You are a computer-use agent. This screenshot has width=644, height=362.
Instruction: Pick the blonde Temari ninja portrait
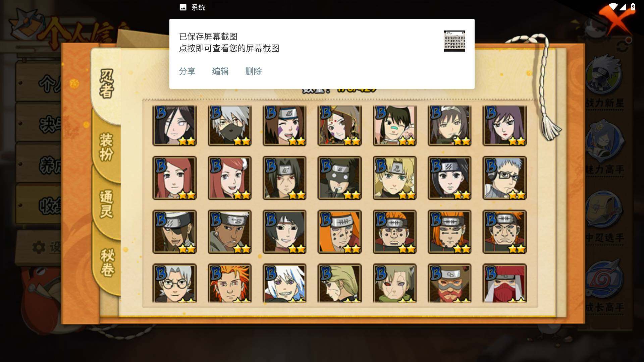coord(394,178)
